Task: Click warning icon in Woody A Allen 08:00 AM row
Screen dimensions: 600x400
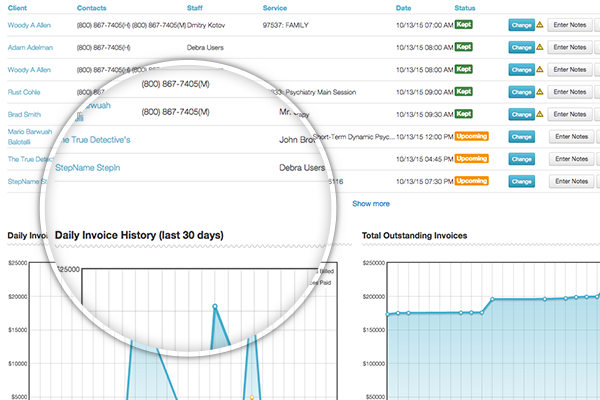Action: 540,69
